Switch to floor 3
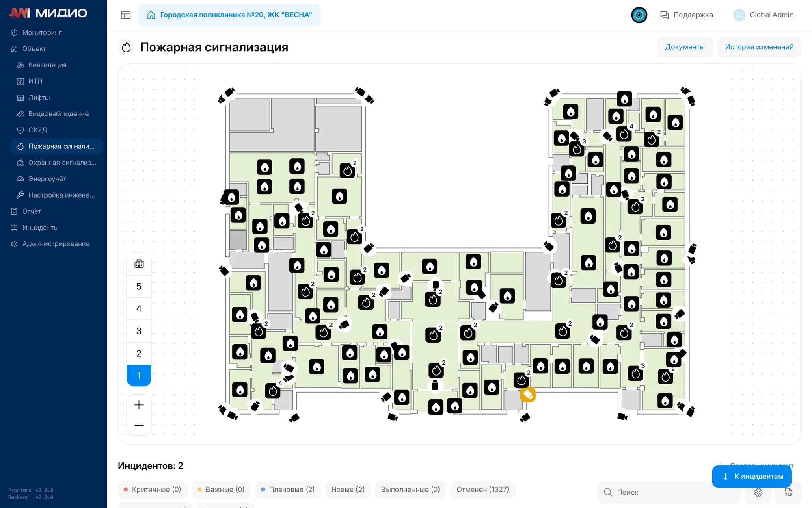This screenshot has height=508, width=812. 139,331
